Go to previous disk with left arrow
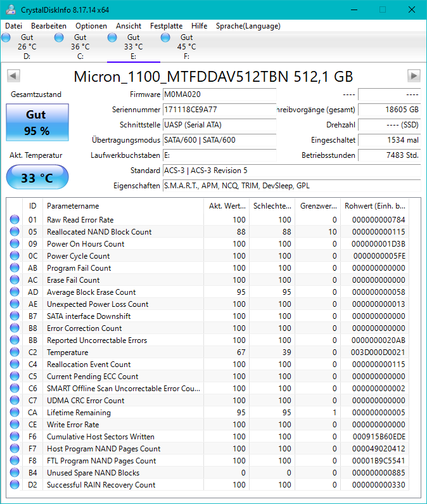427x504 pixels. point(13,76)
